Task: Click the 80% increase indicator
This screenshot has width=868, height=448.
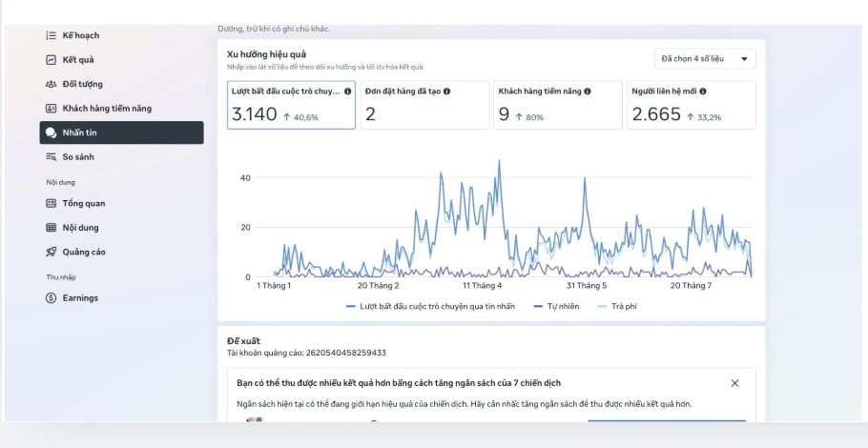Action: 529,117
